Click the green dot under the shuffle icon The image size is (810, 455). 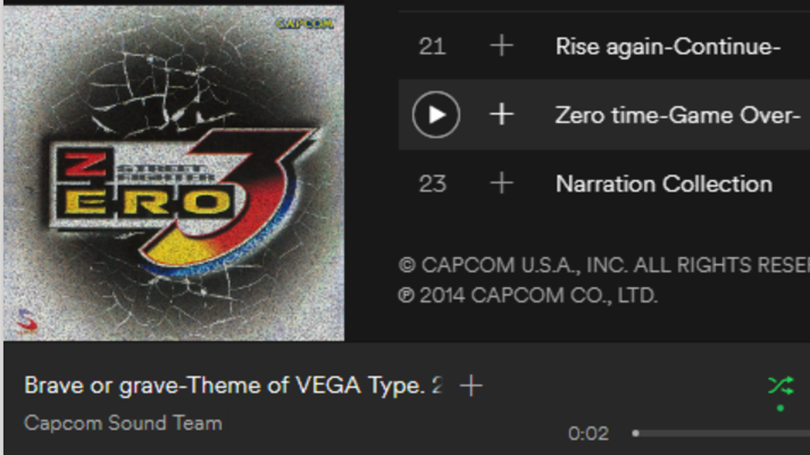(780, 408)
